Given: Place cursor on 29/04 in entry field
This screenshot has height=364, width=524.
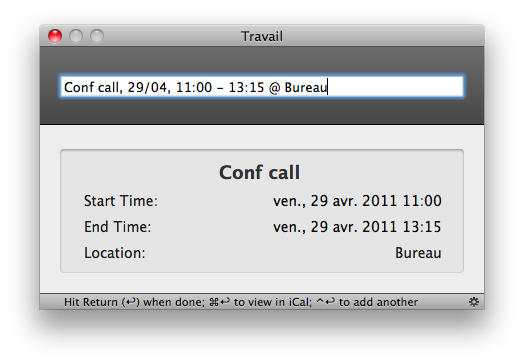Looking at the screenshot, I should (147, 88).
